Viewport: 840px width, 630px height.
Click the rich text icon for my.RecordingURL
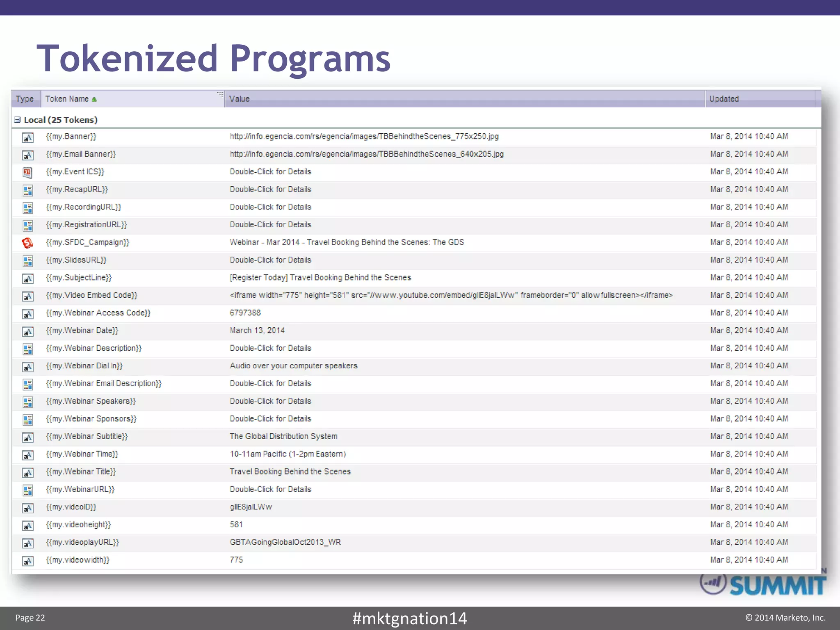27,208
